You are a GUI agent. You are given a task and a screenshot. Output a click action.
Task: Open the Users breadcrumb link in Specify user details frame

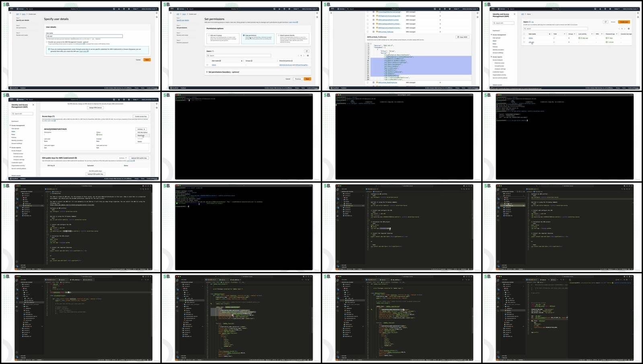point(24,14)
